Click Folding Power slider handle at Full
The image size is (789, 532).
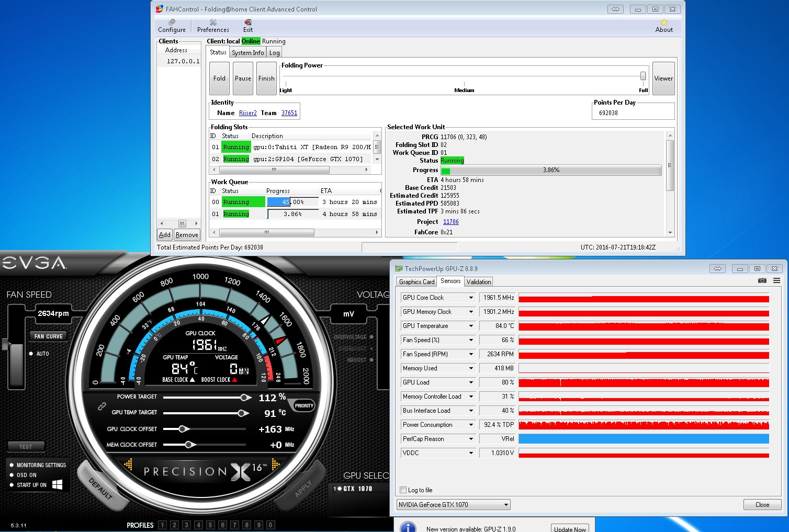click(x=643, y=76)
